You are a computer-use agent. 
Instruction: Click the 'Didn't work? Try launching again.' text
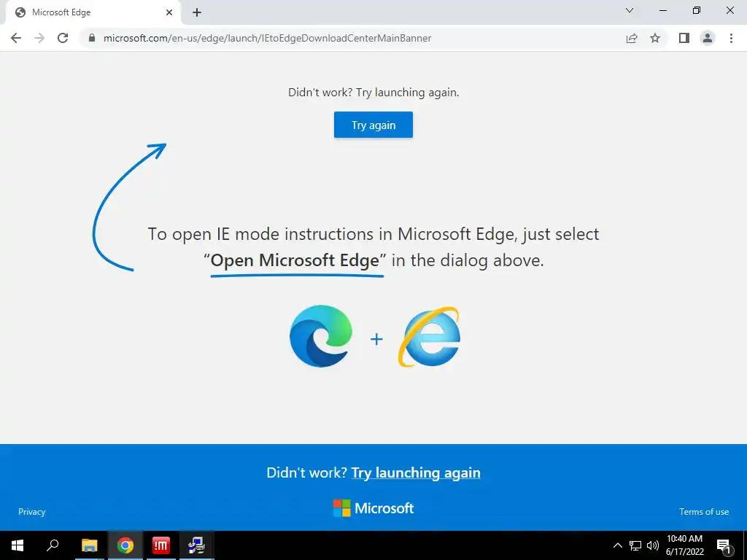click(x=373, y=93)
